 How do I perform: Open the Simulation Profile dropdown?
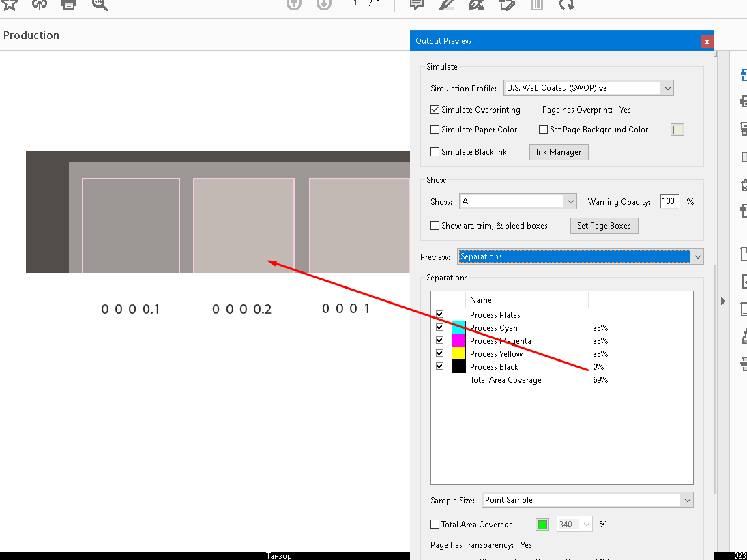tap(589, 88)
